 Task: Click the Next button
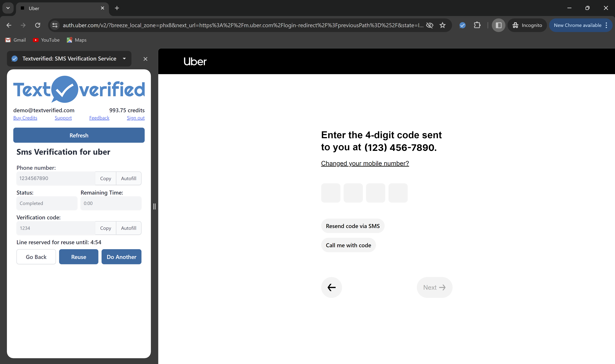pyautogui.click(x=434, y=287)
